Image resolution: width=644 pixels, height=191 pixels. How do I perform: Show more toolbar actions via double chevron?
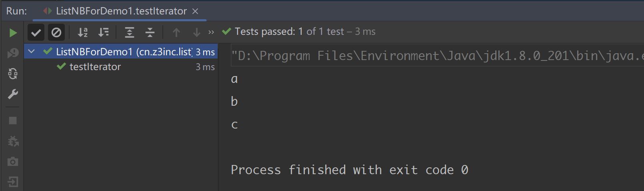point(211,32)
